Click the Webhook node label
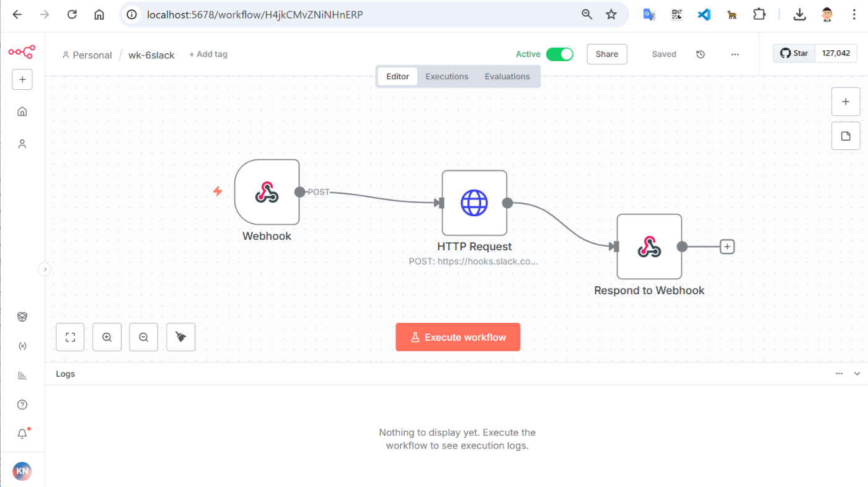Image resolution: width=868 pixels, height=487 pixels. 267,236
